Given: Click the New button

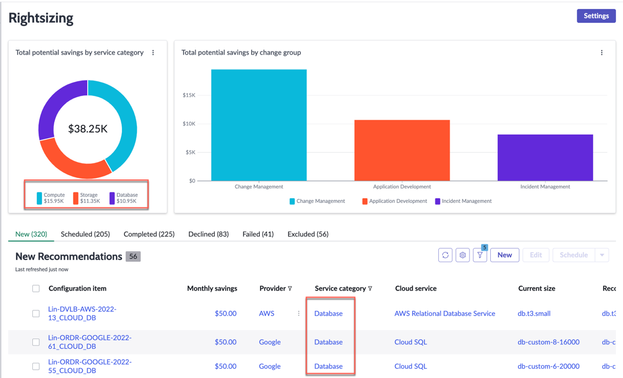Looking at the screenshot, I should [505, 255].
